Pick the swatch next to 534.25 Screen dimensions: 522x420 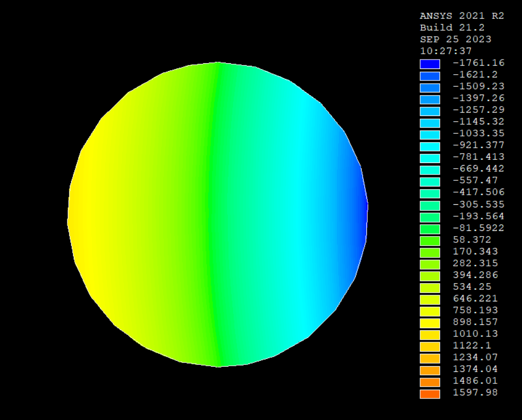[x=430, y=287]
